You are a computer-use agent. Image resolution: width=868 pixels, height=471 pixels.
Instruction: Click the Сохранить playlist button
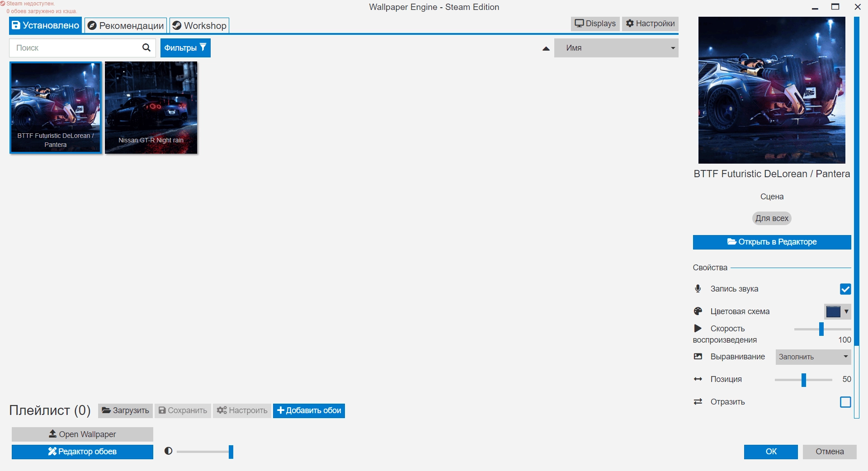tap(183, 410)
